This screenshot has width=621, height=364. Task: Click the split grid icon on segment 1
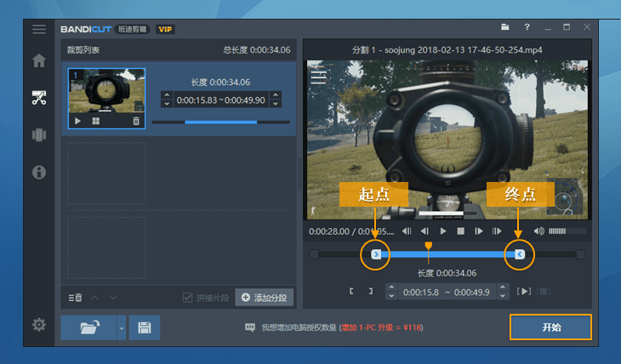[x=96, y=121]
